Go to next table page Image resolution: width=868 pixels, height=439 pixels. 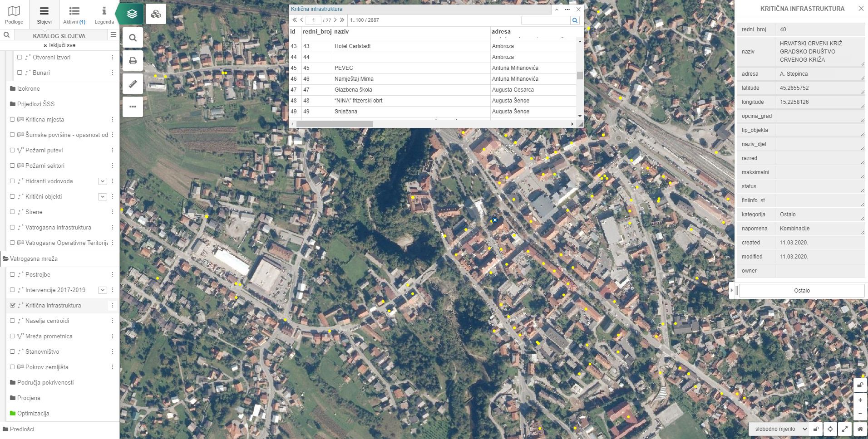click(335, 20)
